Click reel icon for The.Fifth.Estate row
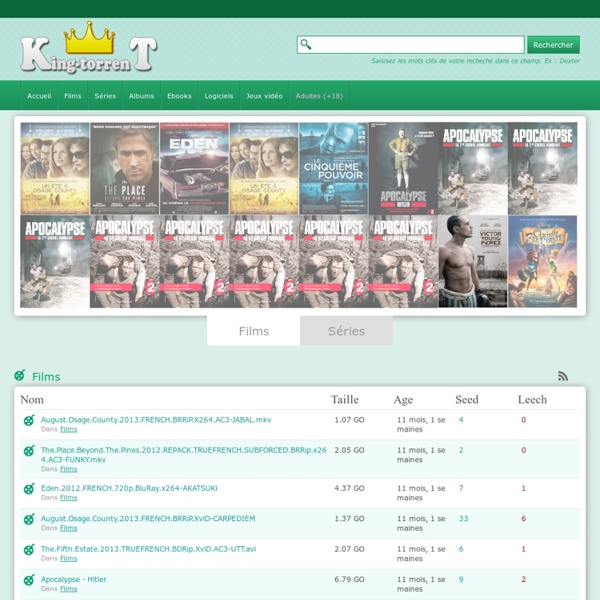 coord(29,549)
